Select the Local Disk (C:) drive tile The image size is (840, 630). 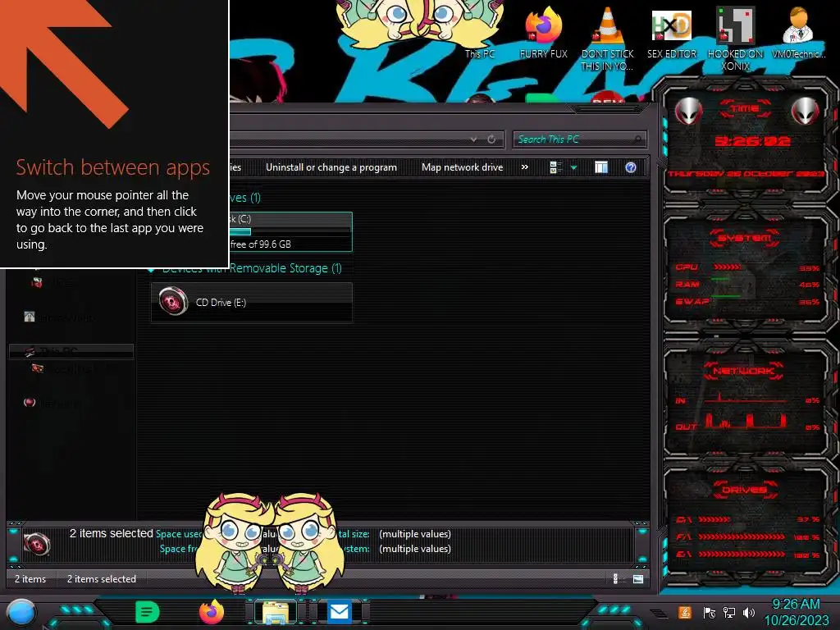(290, 231)
